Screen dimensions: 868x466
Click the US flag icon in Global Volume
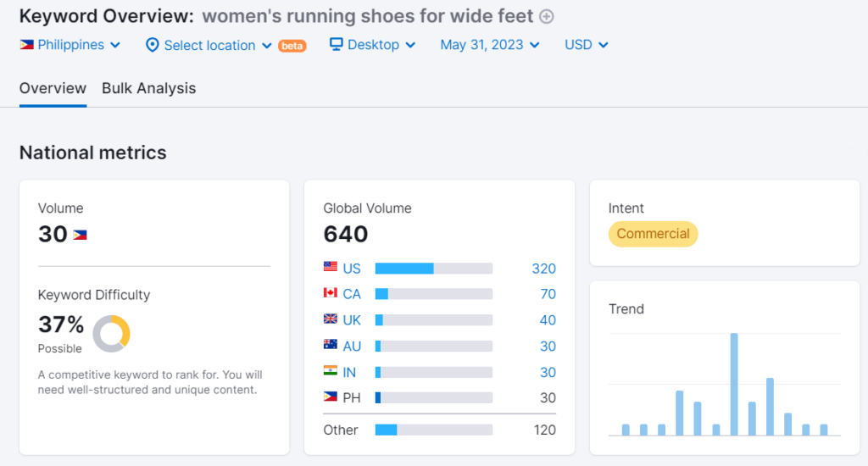point(331,268)
